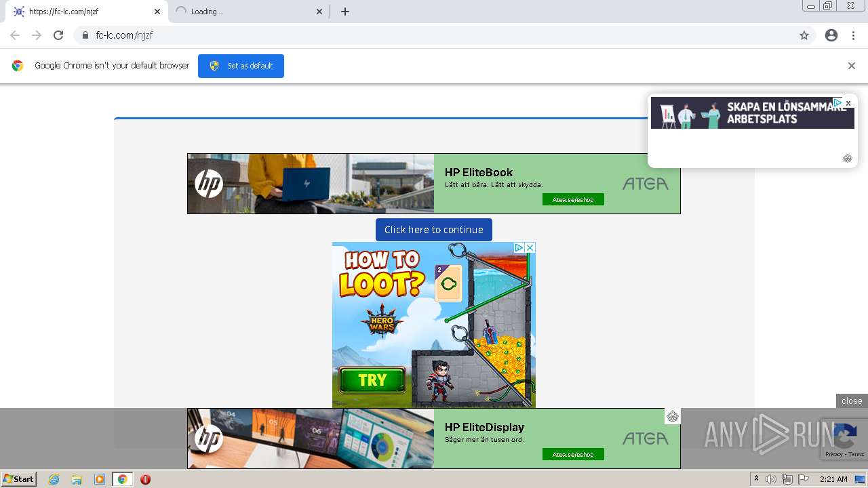Click the 'Click here to continue' button
This screenshot has width=868, height=488.
(434, 230)
